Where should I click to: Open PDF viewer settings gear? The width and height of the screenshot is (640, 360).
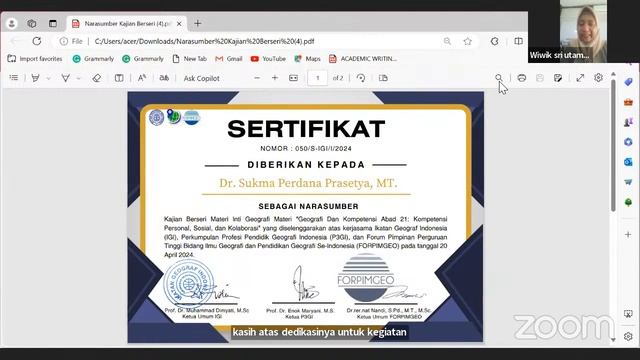pyautogui.click(x=598, y=78)
